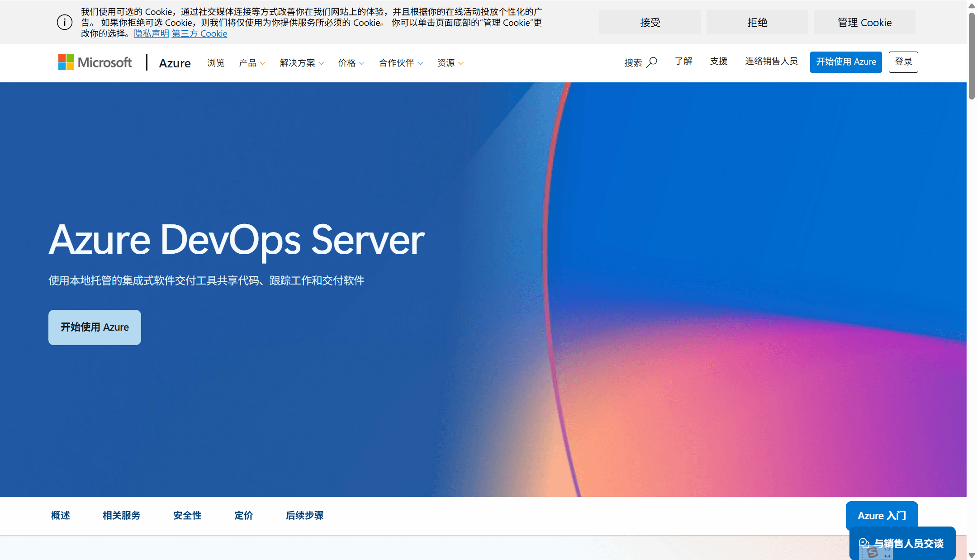Open the 第三方 Cookie link
The height and width of the screenshot is (560, 977).
click(x=199, y=33)
